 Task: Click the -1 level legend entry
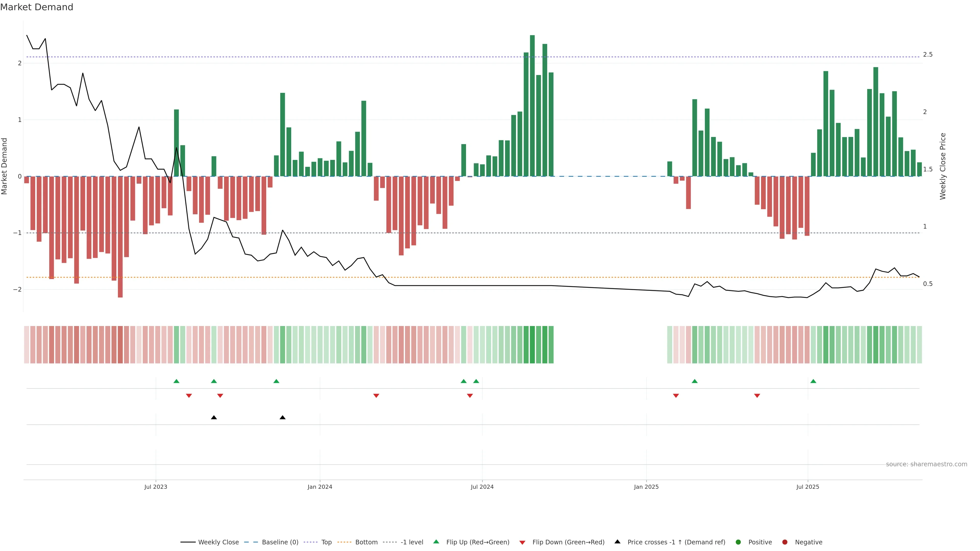[412, 542]
